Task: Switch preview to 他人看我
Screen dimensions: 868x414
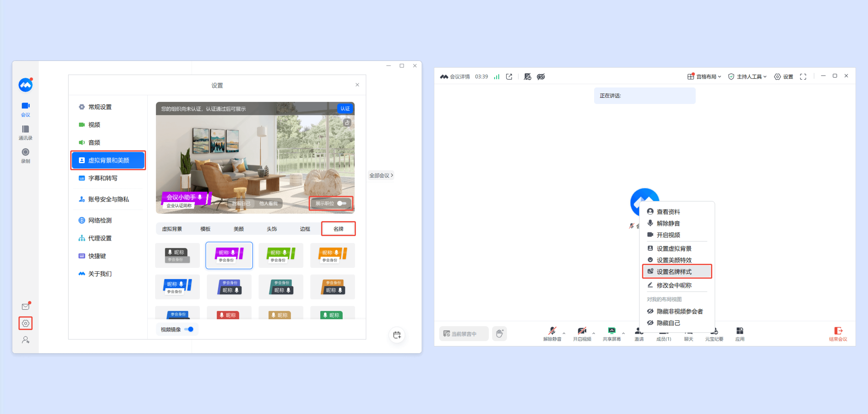Action: point(268,203)
